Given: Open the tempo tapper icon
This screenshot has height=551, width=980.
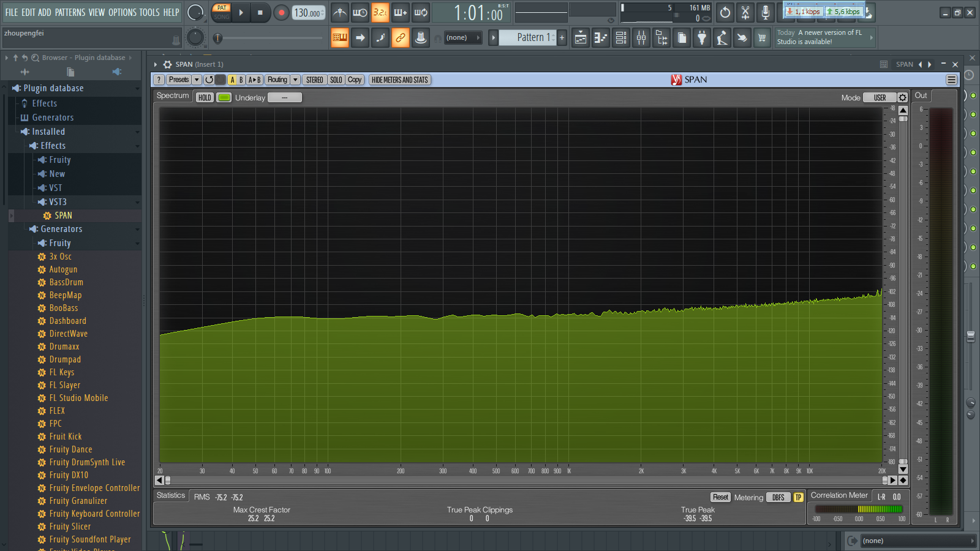Looking at the screenshot, I should (x=722, y=38).
